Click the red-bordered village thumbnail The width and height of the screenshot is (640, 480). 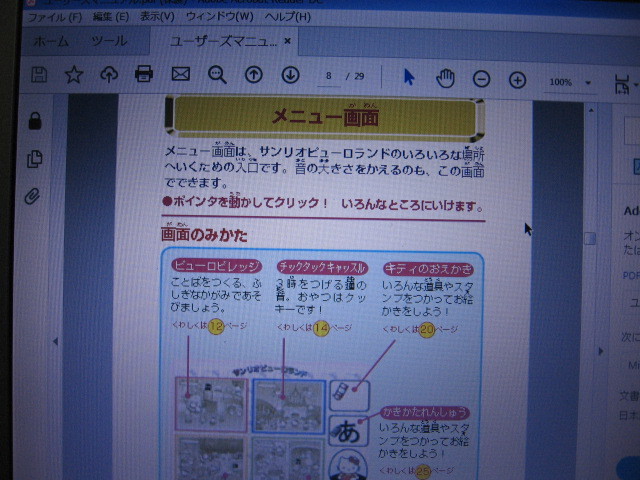211,404
